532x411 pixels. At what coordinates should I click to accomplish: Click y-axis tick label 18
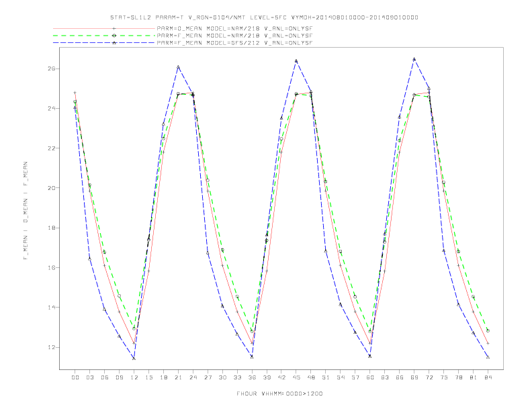click(51, 228)
